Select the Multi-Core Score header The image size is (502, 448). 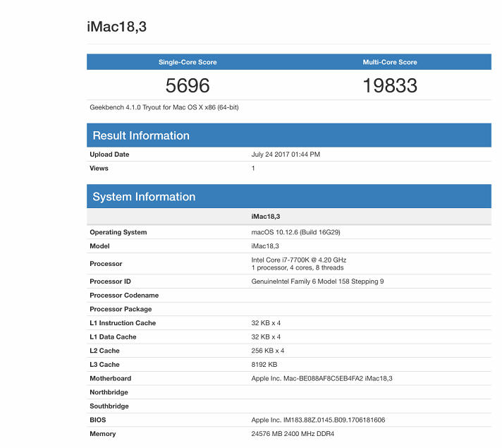tap(390, 62)
